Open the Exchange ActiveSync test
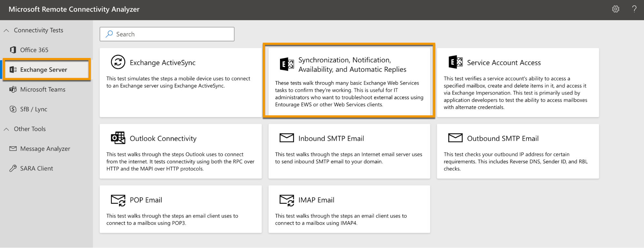This screenshot has height=248, width=644. click(x=181, y=82)
